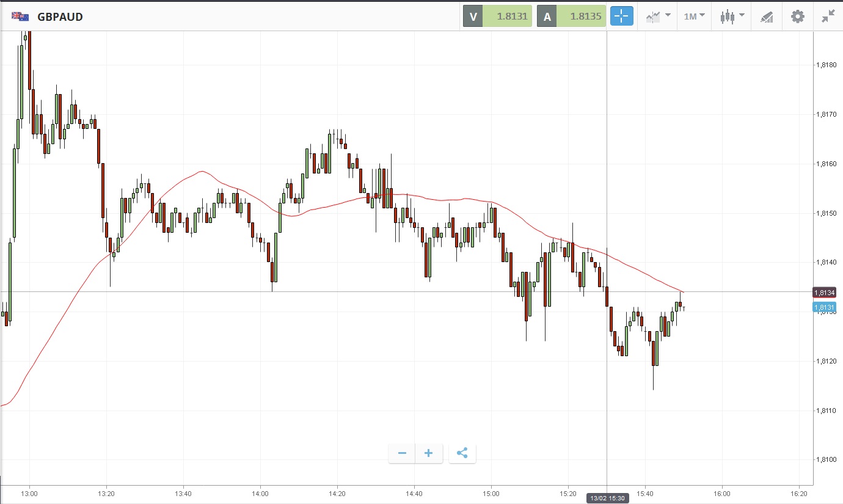Image resolution: width=843 pixels, height=504 pixels.
Task: Zoom in with the plus button
Action: (x=428, y=453)
